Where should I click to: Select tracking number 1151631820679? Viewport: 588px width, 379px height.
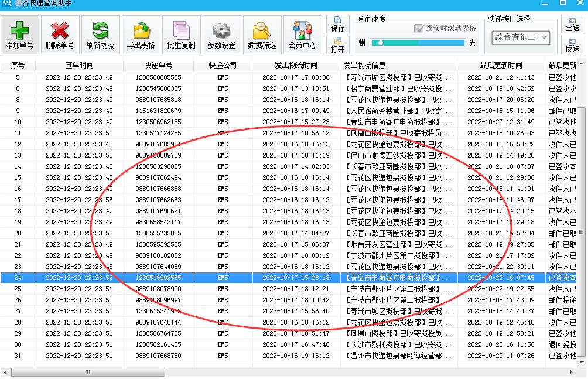click(x=158, y=111)
